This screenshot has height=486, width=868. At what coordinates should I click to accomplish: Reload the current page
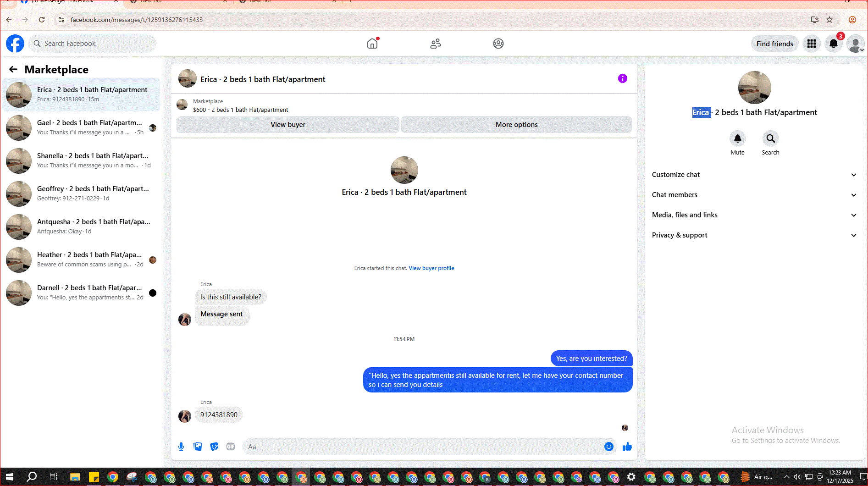tap(42, 20)
